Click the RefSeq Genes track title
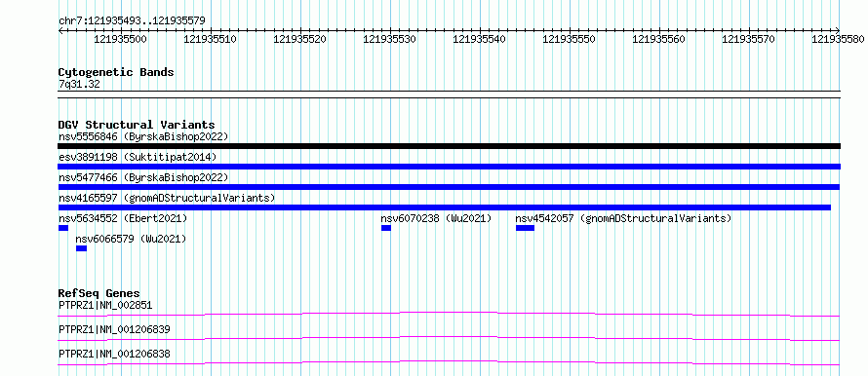Image resolution: width=868 pixels, height=376 pixels. [99, 293]
